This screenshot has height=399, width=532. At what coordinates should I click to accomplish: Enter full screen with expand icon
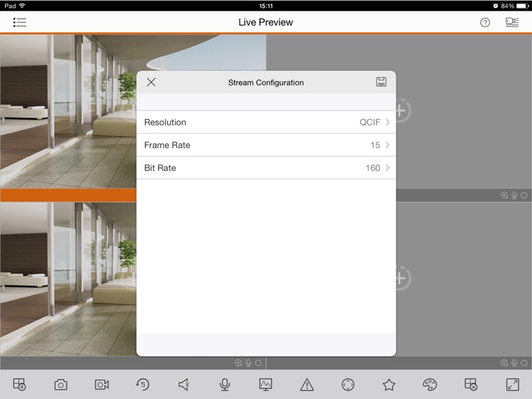click(512, 385)
